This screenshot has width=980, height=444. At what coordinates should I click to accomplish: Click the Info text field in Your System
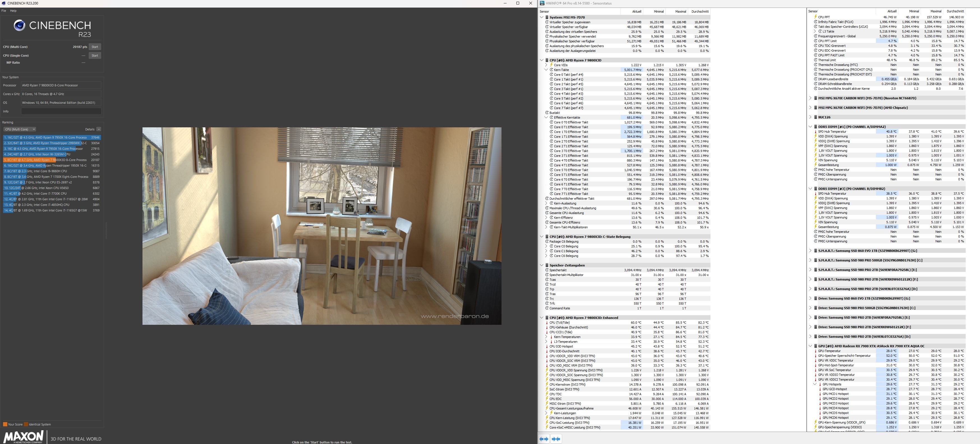[61, 111]
